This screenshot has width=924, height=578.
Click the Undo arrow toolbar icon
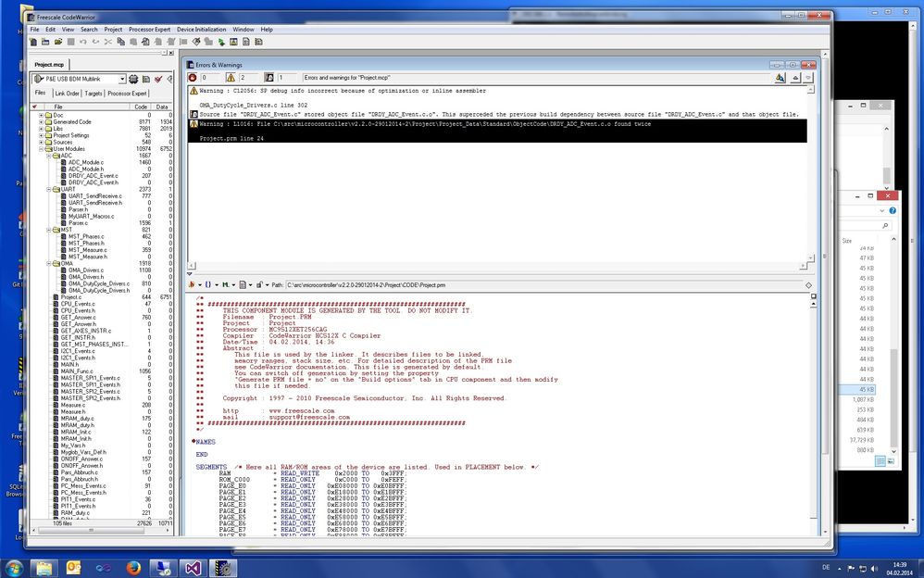[83, 42]
